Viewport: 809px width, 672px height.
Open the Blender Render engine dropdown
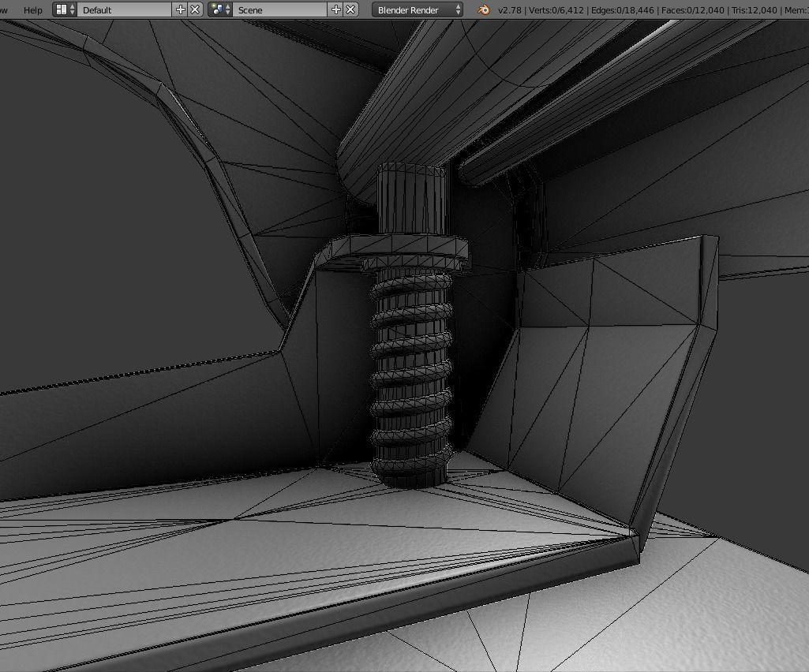click(x=418, y=9)
